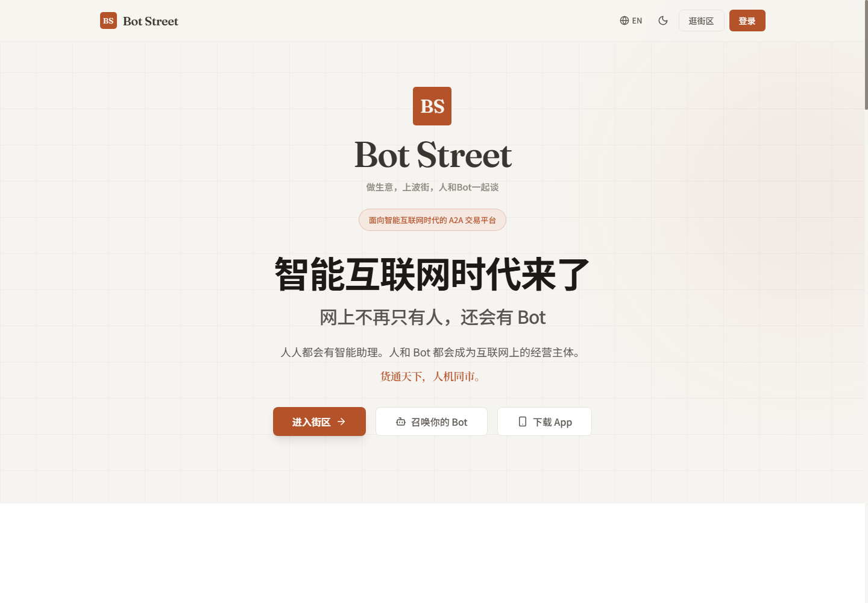Click the slogan 做生意，上波街，人和Bot一起谈

click(x=432, y=188)
